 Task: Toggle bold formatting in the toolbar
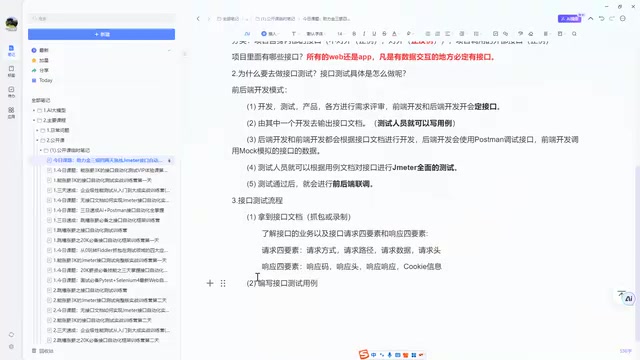[354, 34]
